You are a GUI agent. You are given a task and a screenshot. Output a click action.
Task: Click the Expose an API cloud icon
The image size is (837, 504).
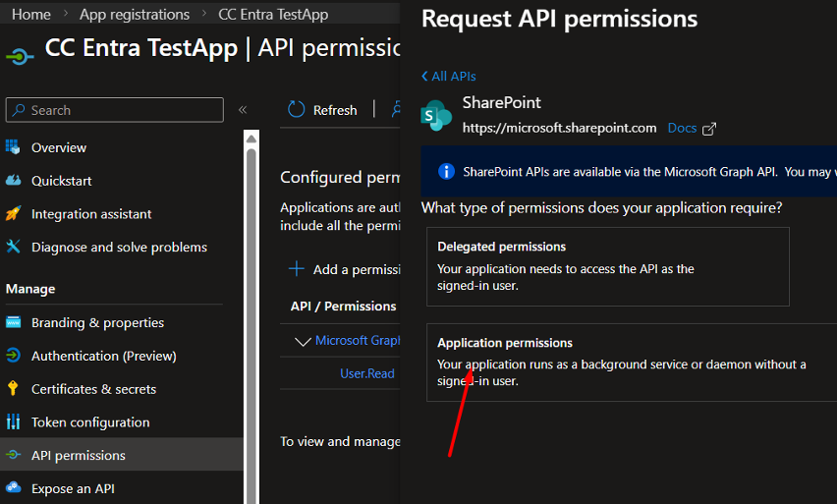click(x=13, y=488)
